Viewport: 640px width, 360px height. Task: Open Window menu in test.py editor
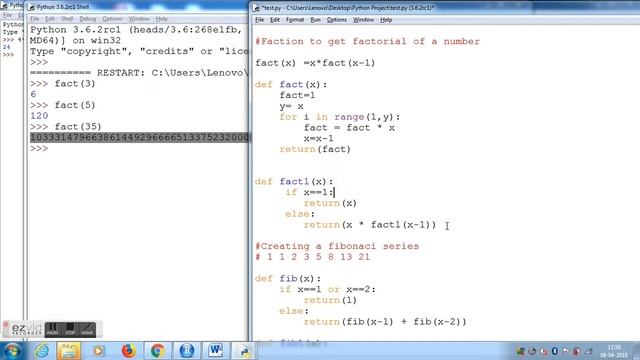click(x=363, y=20)
